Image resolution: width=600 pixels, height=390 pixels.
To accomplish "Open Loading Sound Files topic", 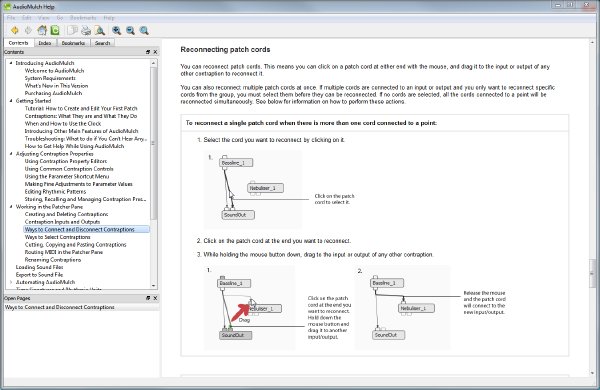I will tap(39, 267).
